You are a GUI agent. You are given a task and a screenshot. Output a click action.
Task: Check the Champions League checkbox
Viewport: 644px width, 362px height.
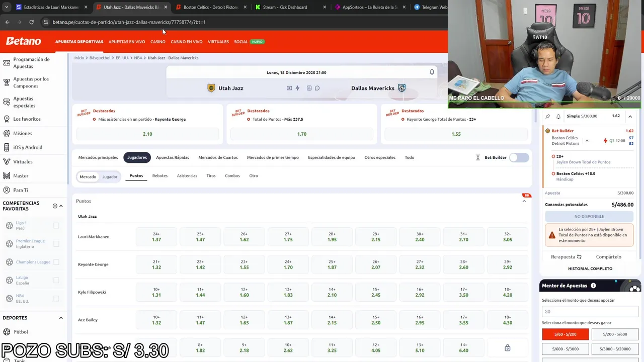tap(56, 262)
